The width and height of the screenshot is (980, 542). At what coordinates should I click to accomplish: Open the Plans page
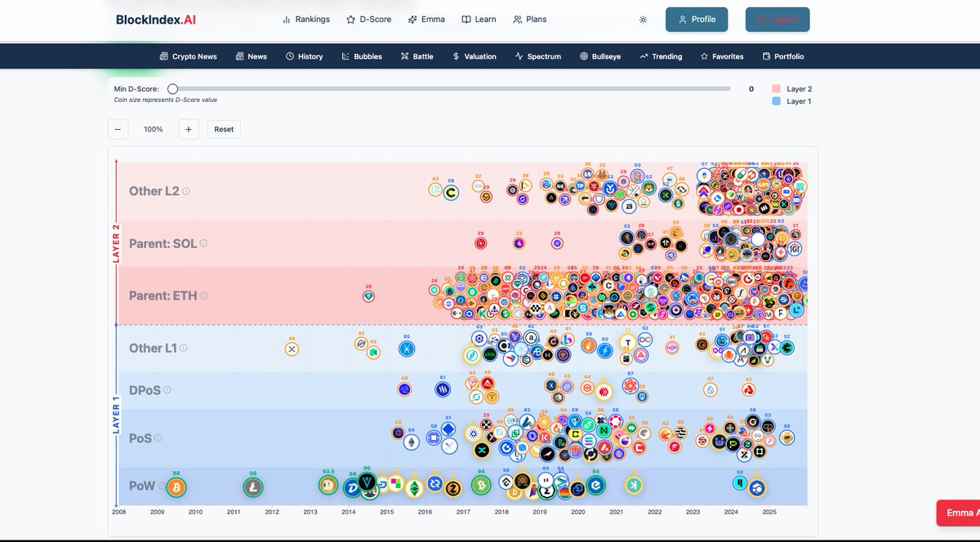[530, 19]
